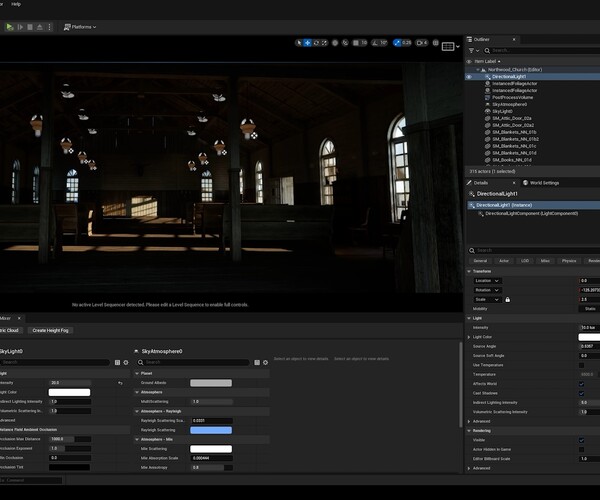Toggle scale snapping blue icon
This screenshot has height=500, width=600.
click(x=397, y=43)
